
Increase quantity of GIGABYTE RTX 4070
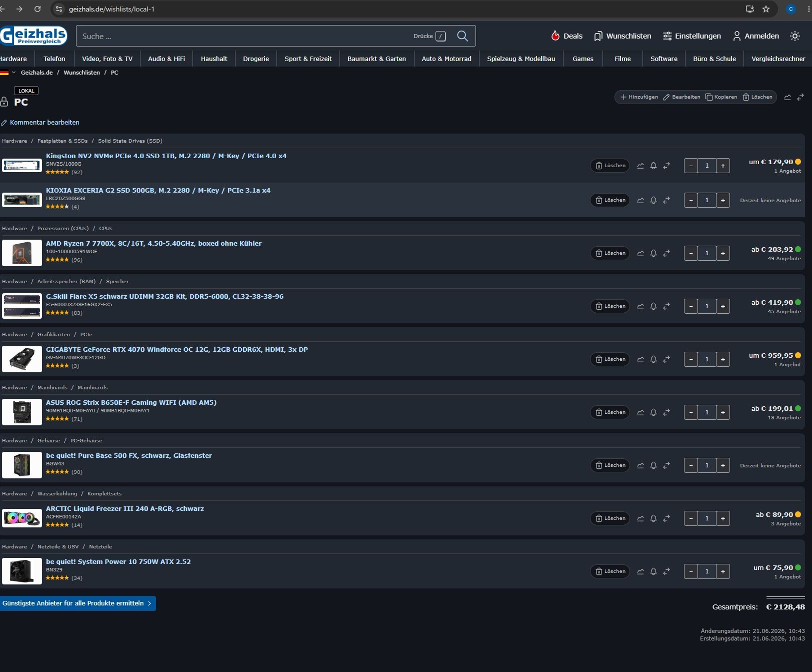coord(723,359)
